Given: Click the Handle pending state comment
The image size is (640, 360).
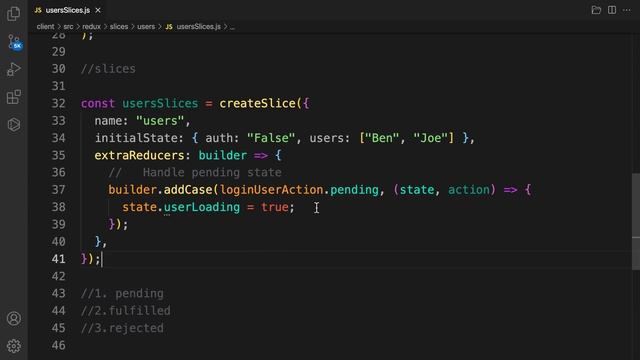Looking at the screenshot, I should 212,172.
